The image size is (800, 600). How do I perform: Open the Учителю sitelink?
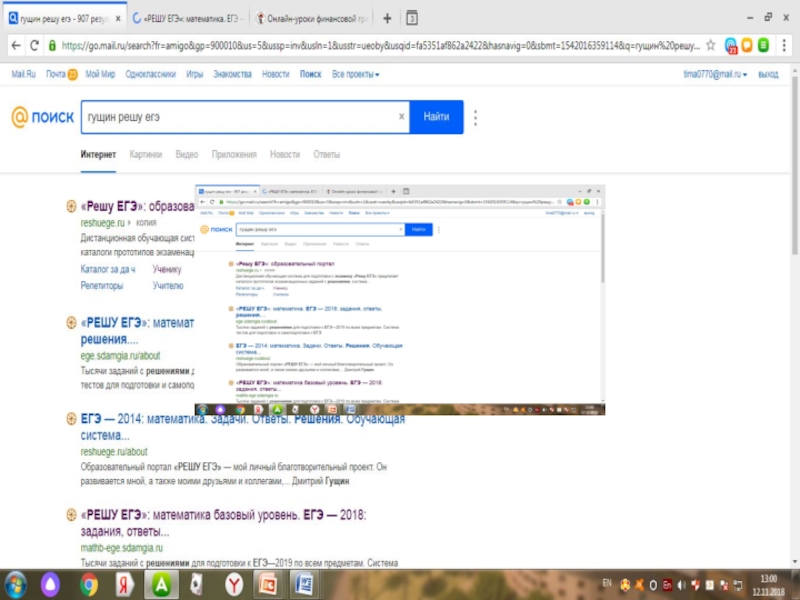pyautogui.click(x=168, y=286)
